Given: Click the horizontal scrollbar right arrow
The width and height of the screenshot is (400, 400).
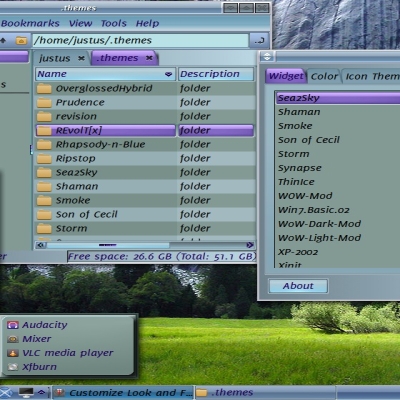Looking at the screenshot, I should [x=250, y=245].
